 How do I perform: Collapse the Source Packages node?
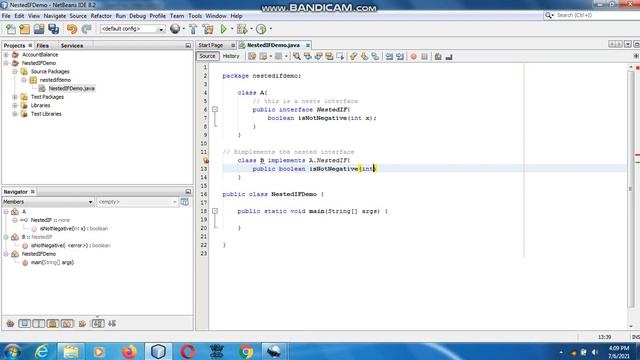click(x=15, y=71)
